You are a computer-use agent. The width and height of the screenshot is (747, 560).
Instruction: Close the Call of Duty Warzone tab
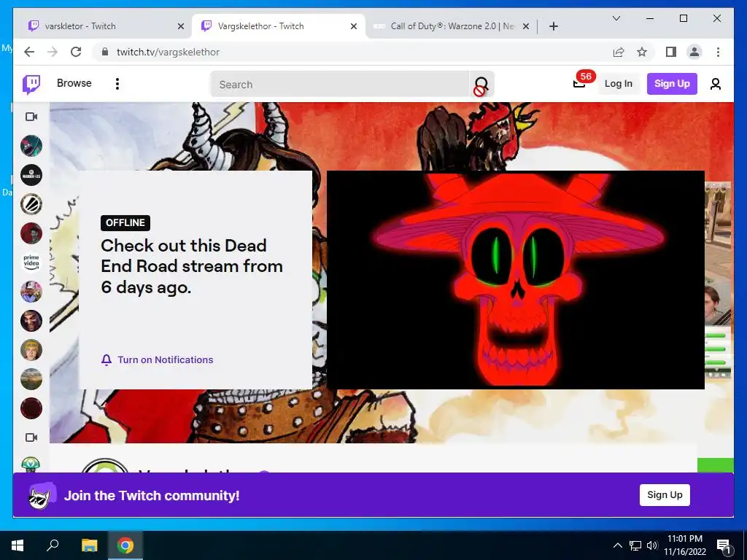tap(526, 26)
